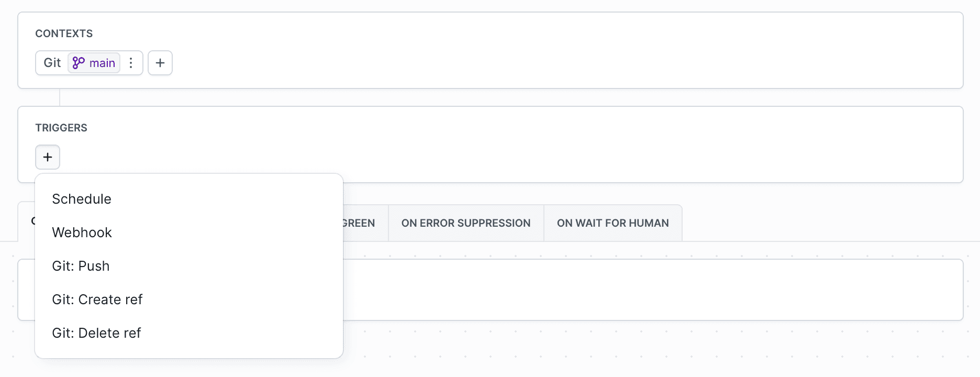Select Schedule from the trigger menu
980x377 pixels.
[x=82, y=199]
